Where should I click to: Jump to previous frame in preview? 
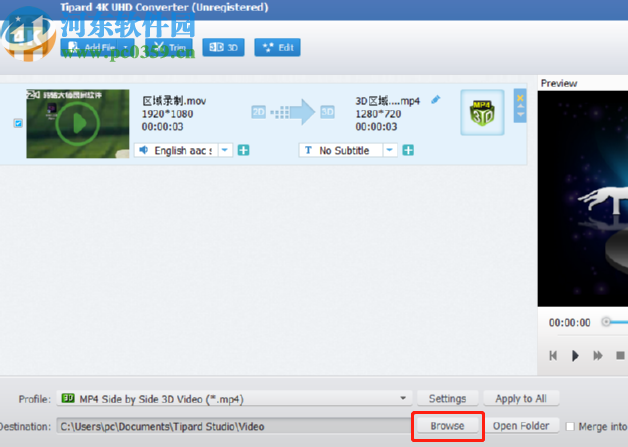[553, 355]
